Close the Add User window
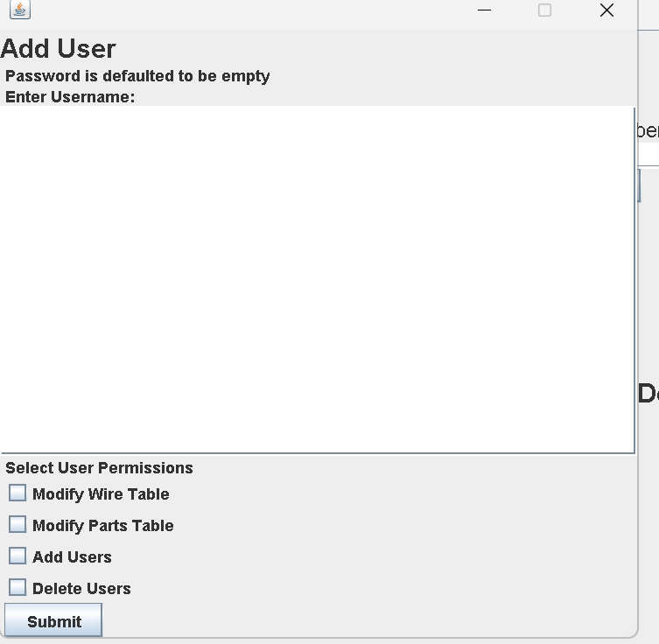This screenshot has width=659, height=644. click(x=606, y=10)
